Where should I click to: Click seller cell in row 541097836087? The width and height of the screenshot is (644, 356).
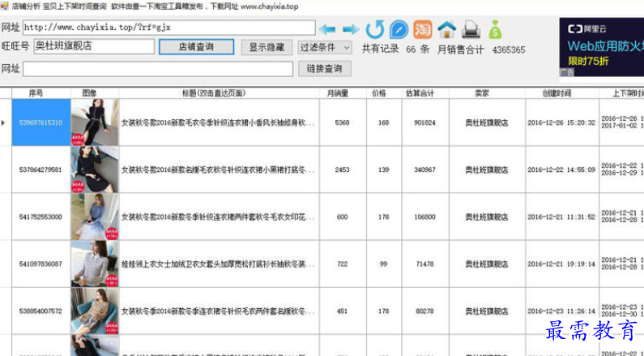pos(487,264)
